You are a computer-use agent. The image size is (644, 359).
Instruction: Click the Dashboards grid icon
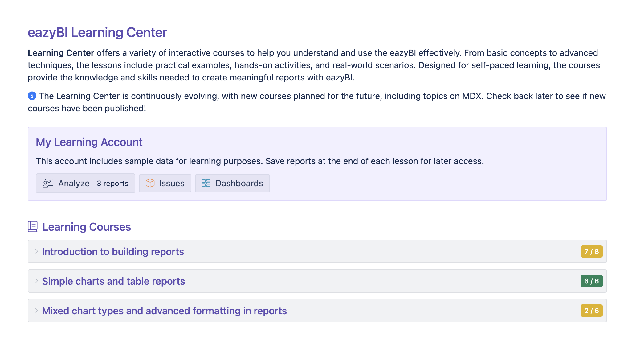point(206,183)
